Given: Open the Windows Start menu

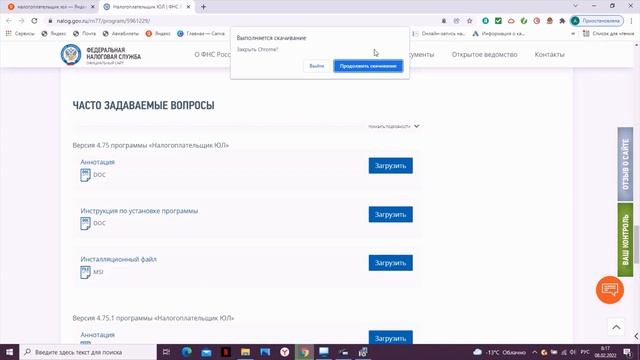Looking at the screenshot, I should 9,352.
